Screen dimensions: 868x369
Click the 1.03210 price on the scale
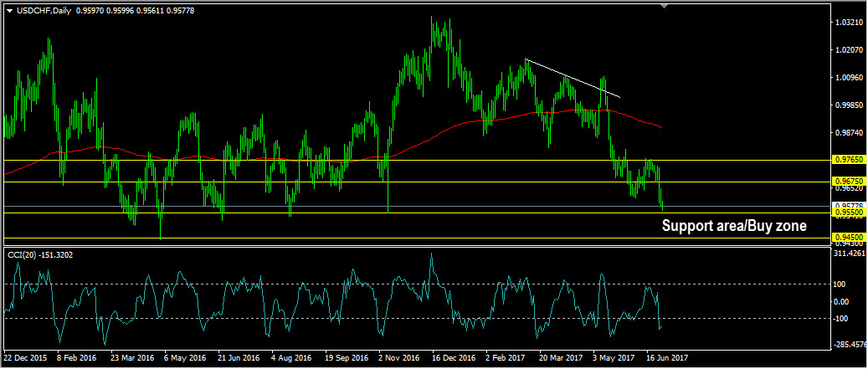click(x=849, y=22)
